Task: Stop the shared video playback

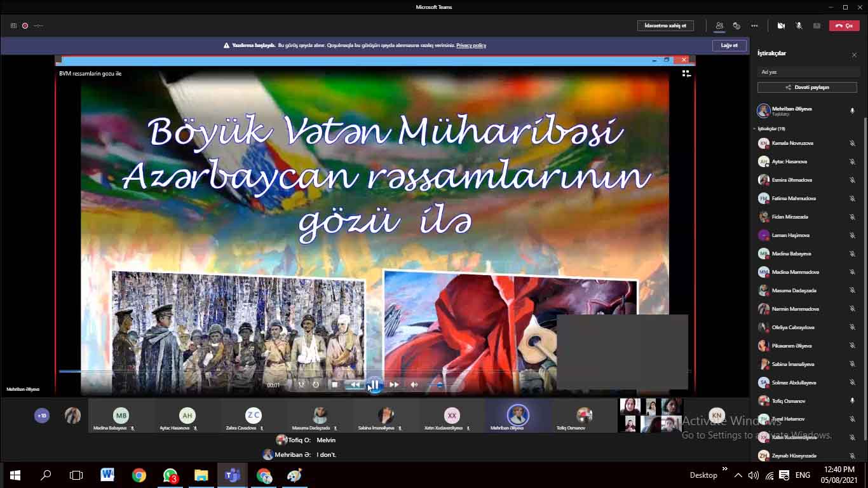Action: coord(335,385)
